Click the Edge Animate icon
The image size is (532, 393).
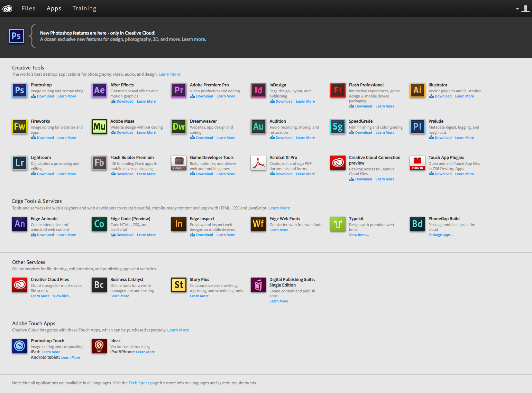[20, 224]
